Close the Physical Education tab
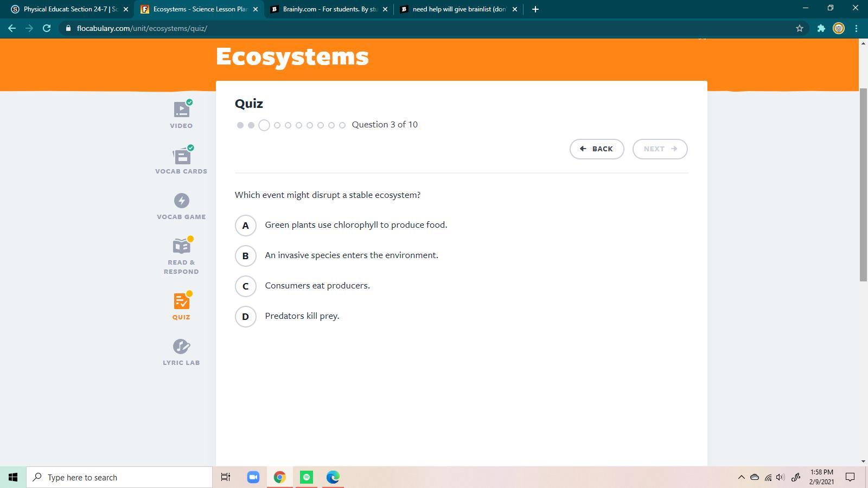Screen dimensions: 868x488 [x=126, y=9]
